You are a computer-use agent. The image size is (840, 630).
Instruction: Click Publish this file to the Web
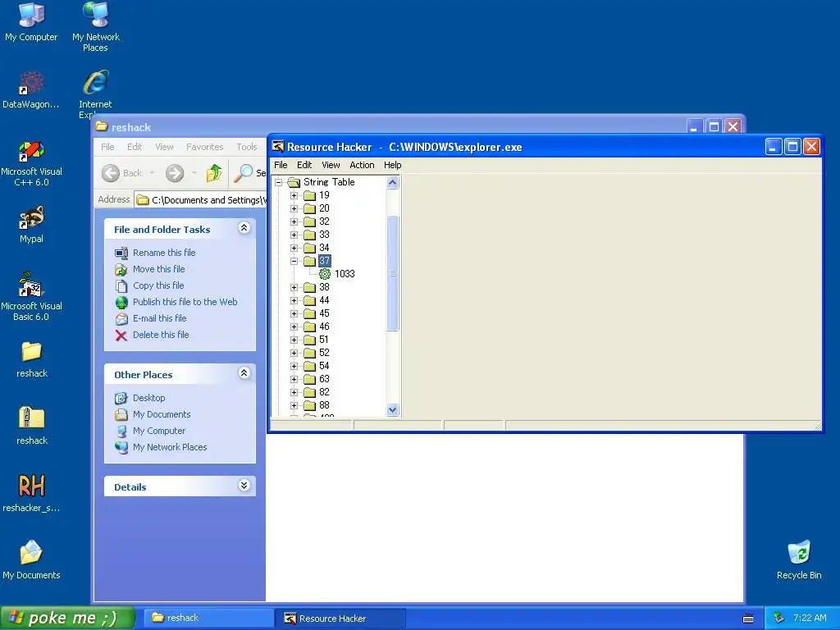coord(185,302)
